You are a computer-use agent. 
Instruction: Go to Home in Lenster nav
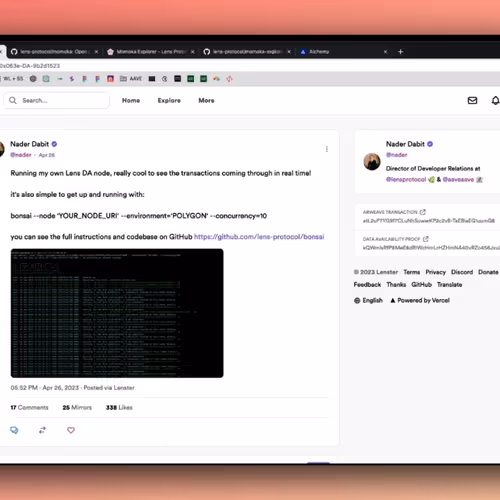click(131, 100)
